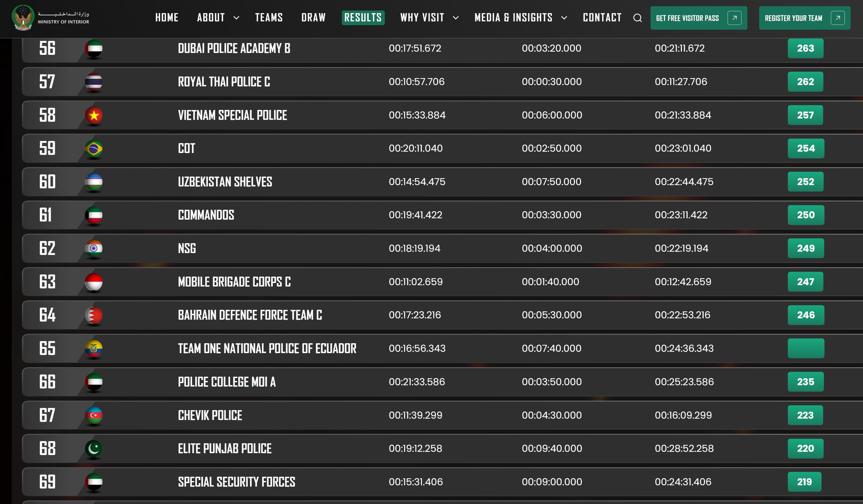Click the Ministry of Interior logo
The width and height of the screenshot is (863, 504).
(x=23, y=17)
